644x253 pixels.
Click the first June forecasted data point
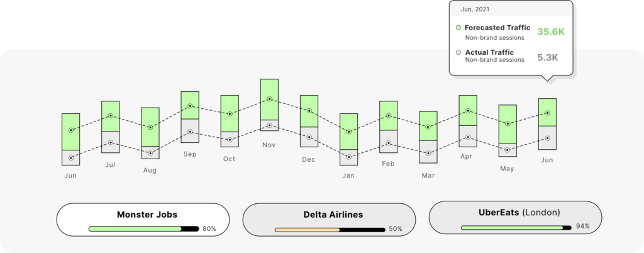71,130
